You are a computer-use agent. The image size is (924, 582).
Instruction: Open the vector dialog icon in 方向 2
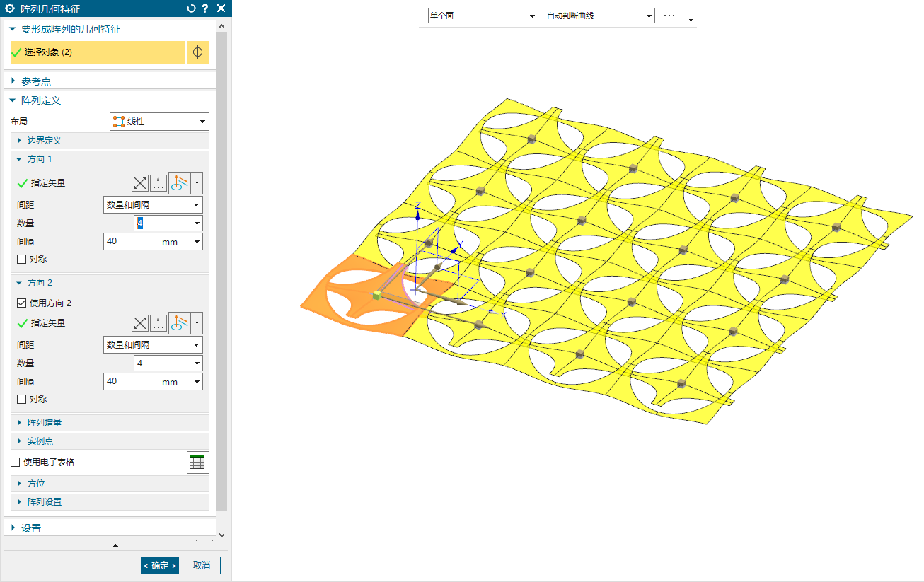coord(158,323)
